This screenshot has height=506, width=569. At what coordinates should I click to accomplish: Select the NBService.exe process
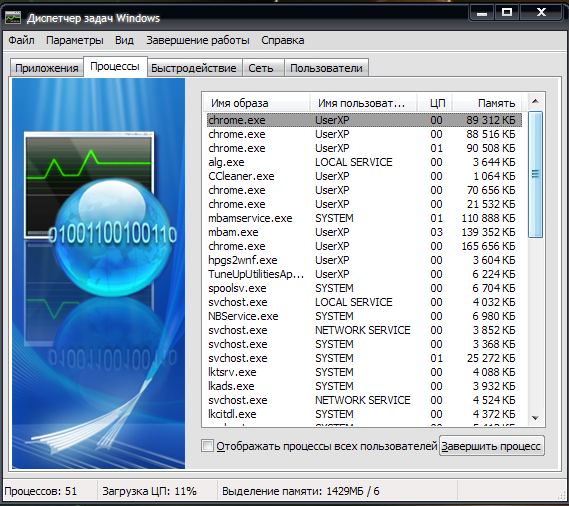(364, 316)
